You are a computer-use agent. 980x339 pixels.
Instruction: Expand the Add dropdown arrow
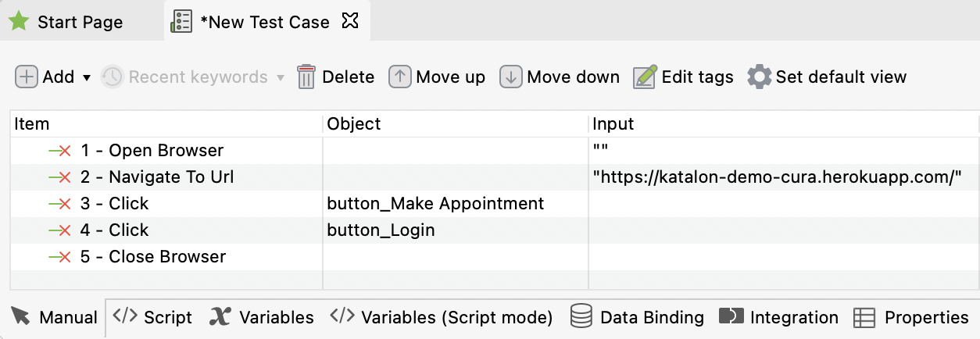click(87, 77)
